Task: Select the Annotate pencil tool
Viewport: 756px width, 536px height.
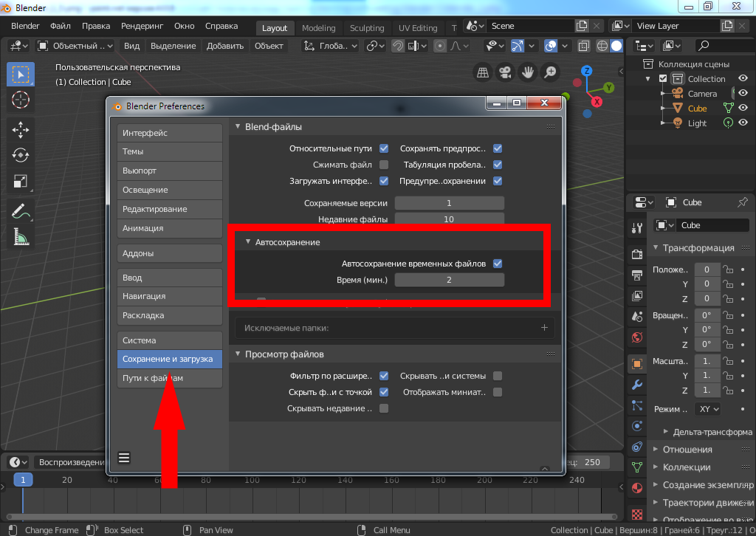Action: coord(21,212)
